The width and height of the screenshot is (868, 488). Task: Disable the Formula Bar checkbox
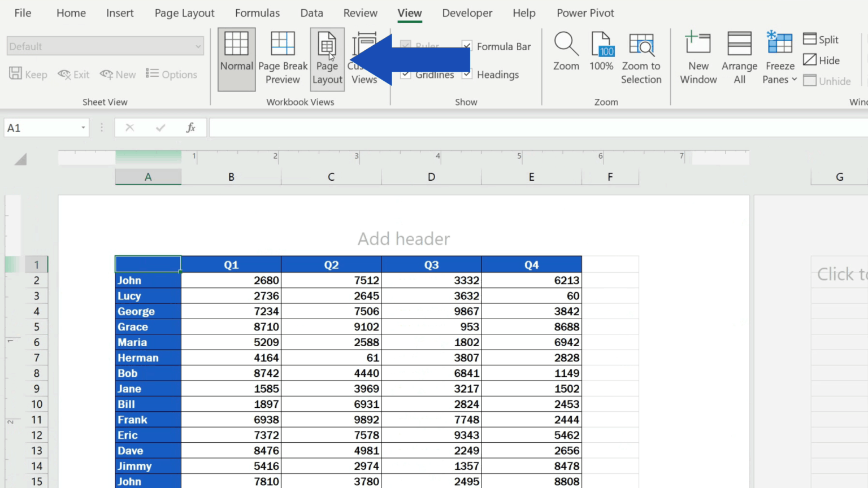coord(467,46)
